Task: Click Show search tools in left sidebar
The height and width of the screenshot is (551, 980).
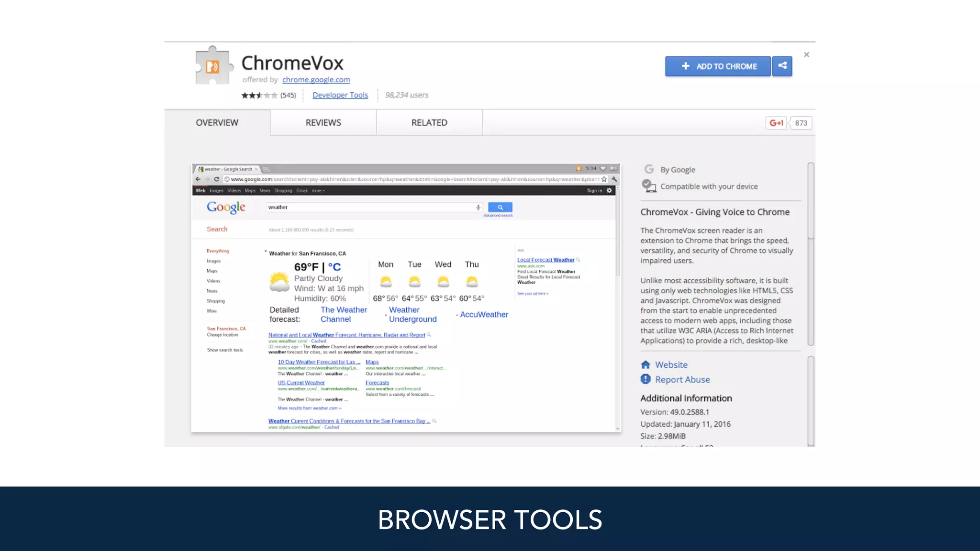Action: click(x=225, y=350)
